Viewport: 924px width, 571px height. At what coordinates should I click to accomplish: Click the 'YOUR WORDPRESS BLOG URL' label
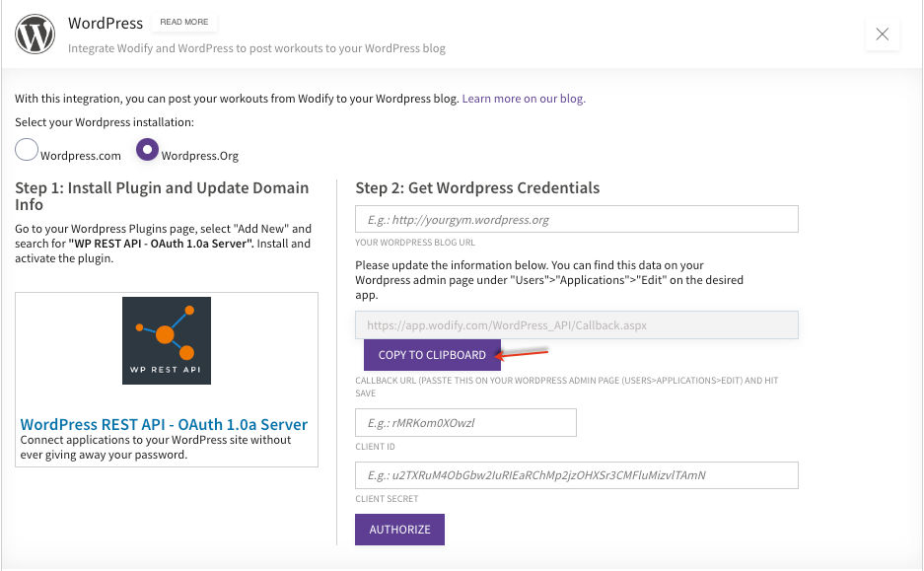(x=415, y=243)
